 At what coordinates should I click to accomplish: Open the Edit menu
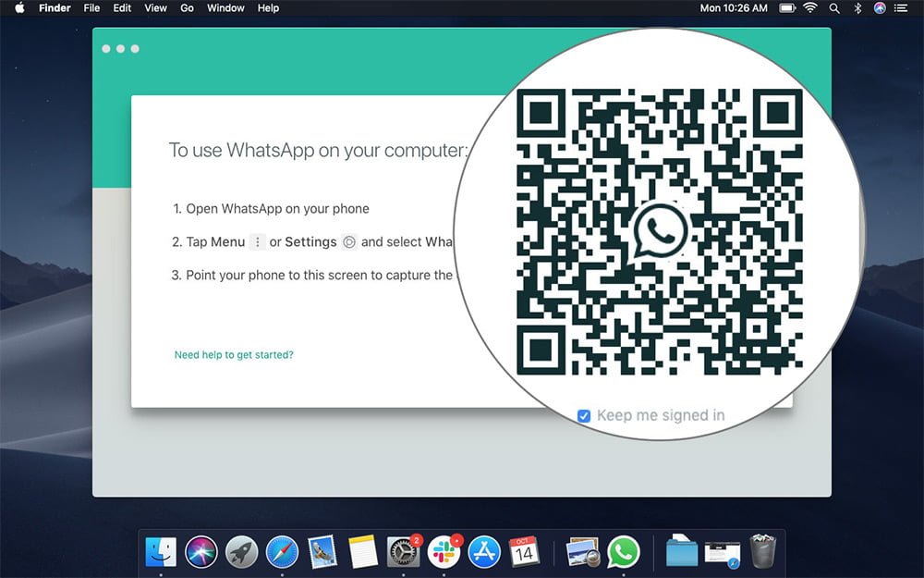[x=122, y=8]
